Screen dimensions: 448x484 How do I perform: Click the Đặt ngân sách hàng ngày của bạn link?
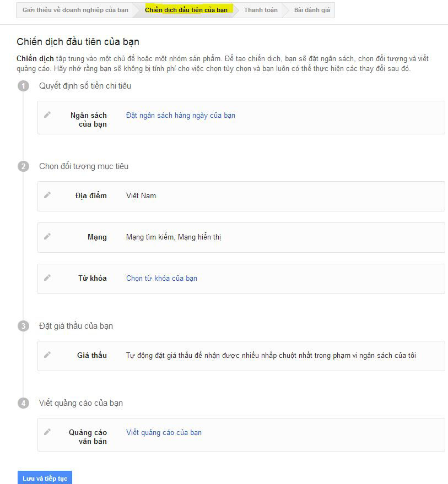coord(180,116)
